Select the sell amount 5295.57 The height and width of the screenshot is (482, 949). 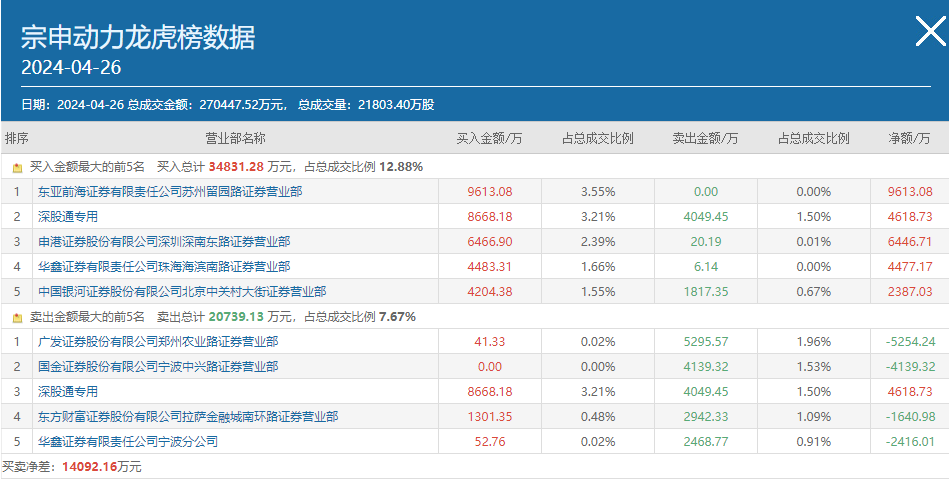coord(706,342)
